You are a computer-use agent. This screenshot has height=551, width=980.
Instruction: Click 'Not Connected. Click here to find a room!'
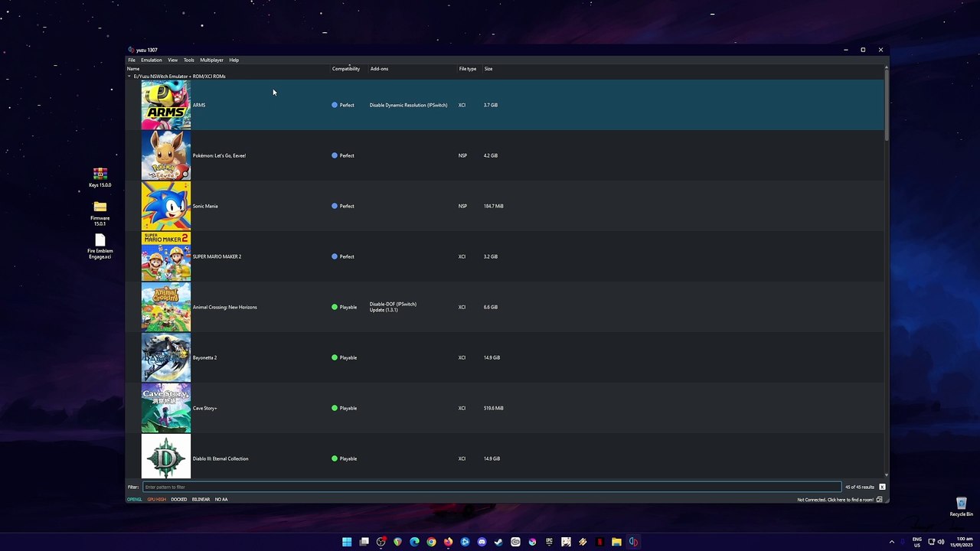[835, 500]
